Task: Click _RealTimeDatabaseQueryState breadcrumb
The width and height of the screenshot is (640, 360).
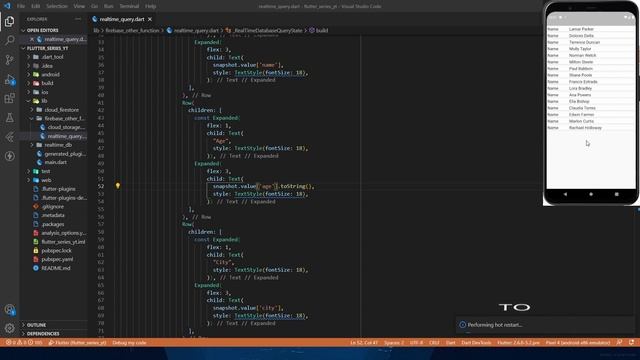Action: [268, 30]
